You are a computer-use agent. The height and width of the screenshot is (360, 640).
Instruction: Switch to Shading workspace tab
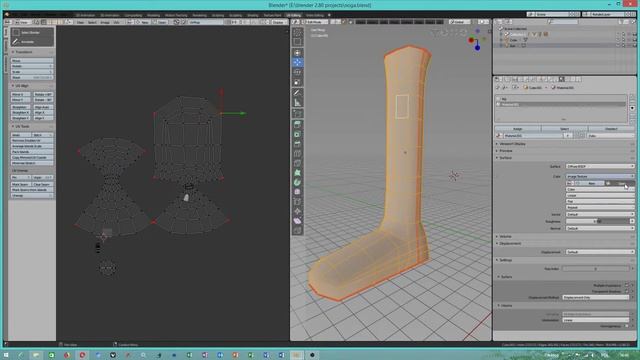pyautogui.click(x=253, y=15)
